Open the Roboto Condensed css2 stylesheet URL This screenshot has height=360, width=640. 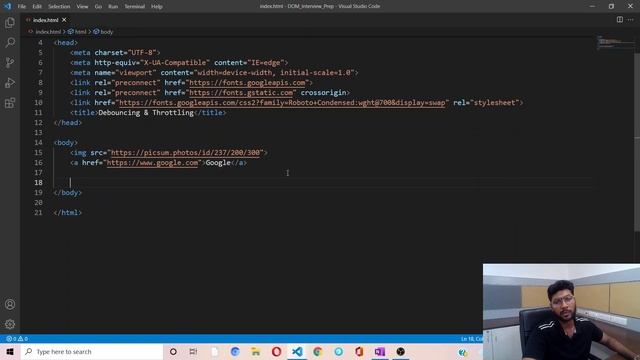[x=282, y=102]
